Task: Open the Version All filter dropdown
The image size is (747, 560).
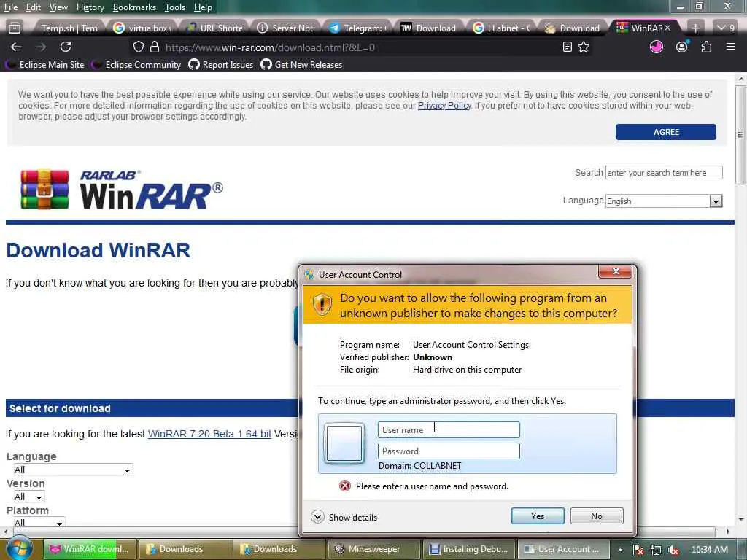Action: pos(28,497)
